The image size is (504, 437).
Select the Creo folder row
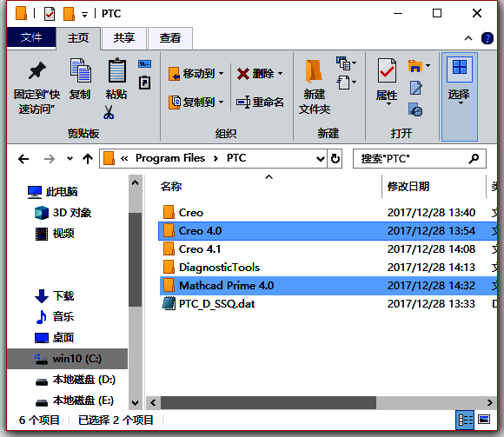(328, 212)
